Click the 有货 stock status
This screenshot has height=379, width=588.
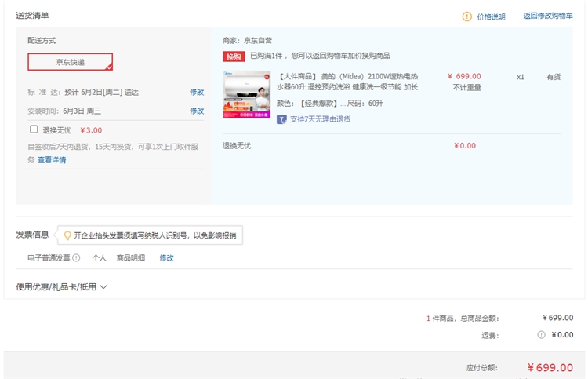coord(554,77)
